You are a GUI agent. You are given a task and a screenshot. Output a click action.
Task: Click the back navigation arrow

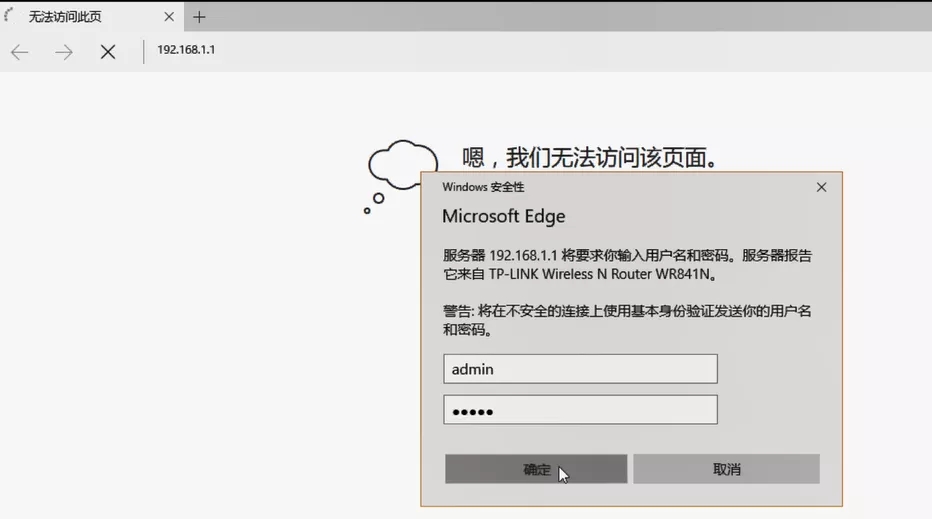coord(20,52)
